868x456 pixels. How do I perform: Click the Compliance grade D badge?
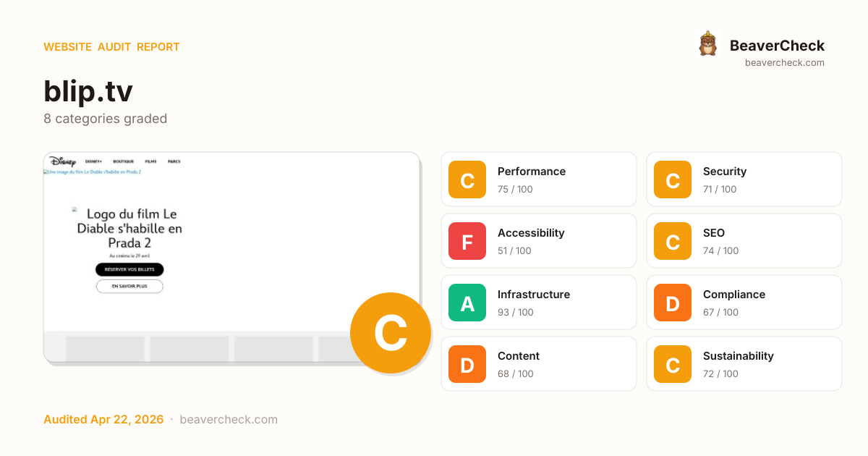[673, 303]
